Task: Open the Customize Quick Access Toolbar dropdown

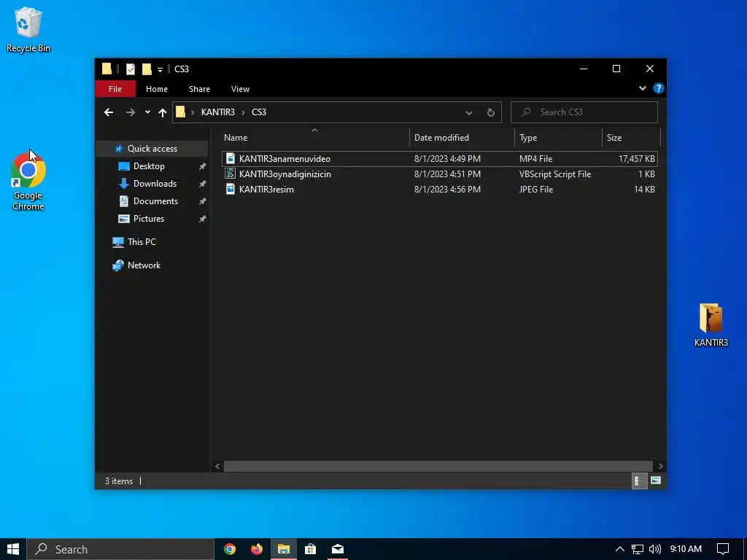Action: click(x=160, y=69)
